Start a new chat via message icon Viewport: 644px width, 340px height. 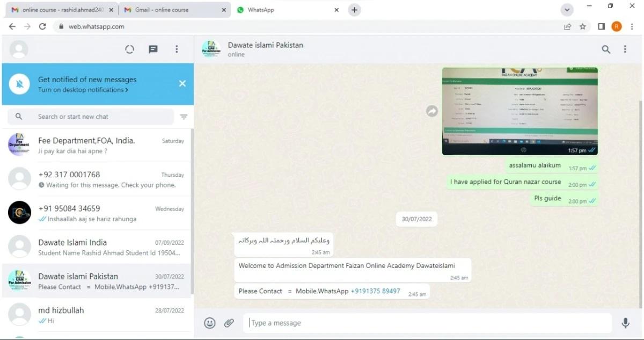point(153,49)
